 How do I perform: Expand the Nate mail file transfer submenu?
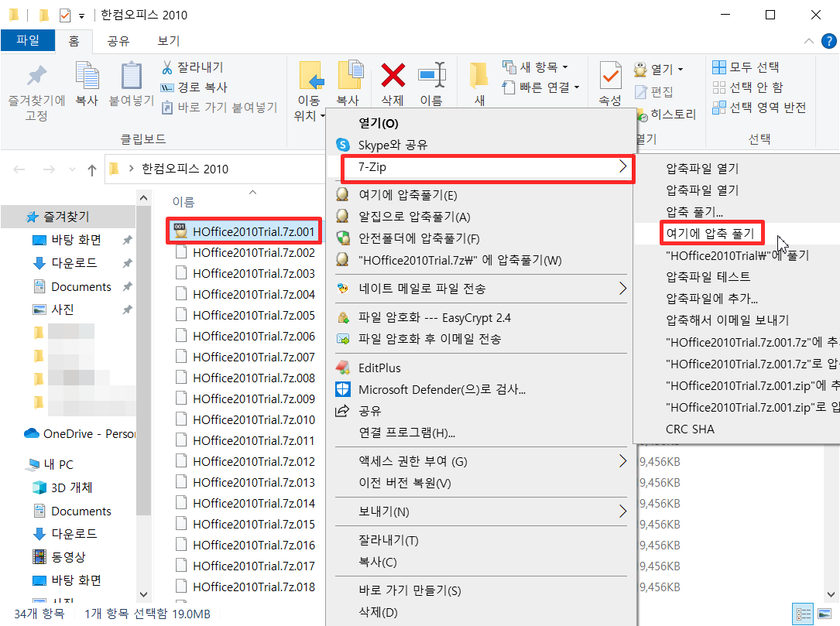point(481,289)
